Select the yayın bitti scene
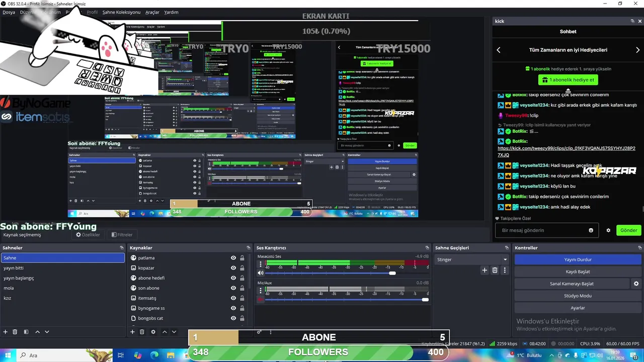Image resolution: width=644 pixels, height=362 pixels. pos(62,268)
